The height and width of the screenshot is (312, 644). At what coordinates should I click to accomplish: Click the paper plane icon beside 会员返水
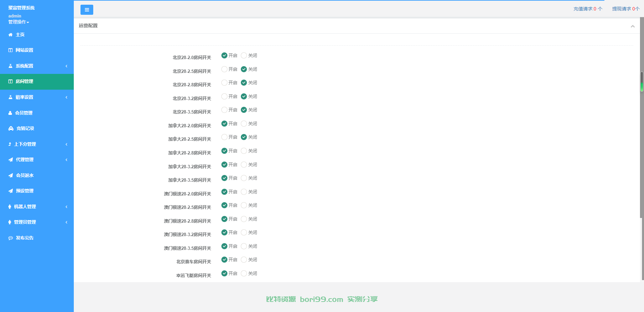click(10, 175)
